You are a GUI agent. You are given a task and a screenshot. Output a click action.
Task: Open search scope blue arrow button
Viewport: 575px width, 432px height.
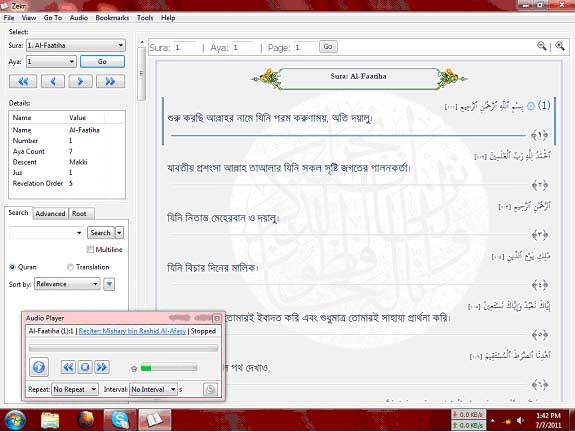point(109,284)
